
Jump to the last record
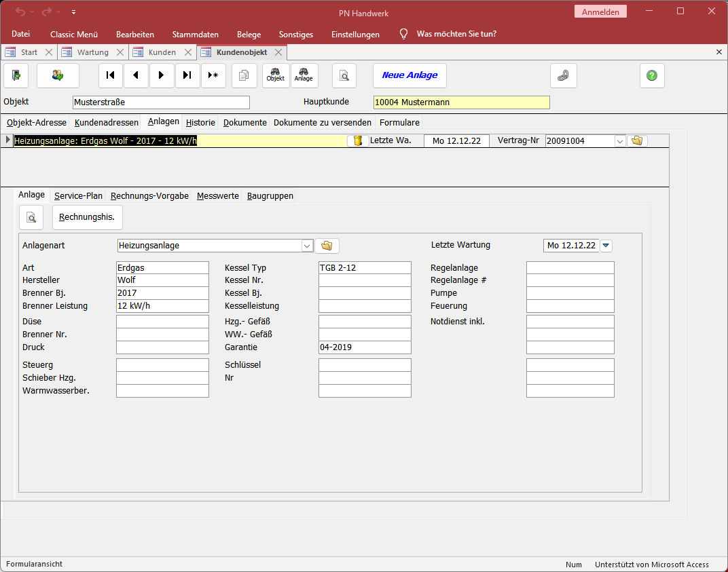187,75
